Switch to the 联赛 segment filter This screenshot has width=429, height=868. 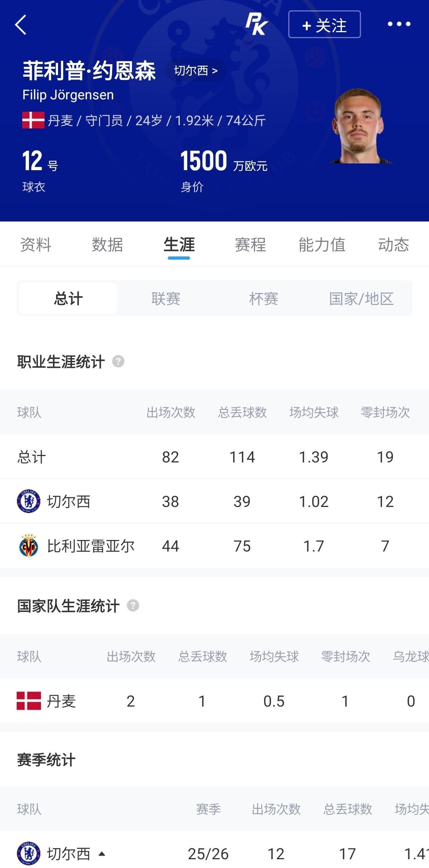coord(166,298)
